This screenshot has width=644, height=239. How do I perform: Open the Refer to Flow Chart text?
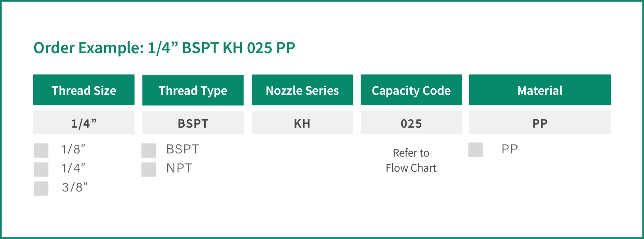tap(411, 161)
